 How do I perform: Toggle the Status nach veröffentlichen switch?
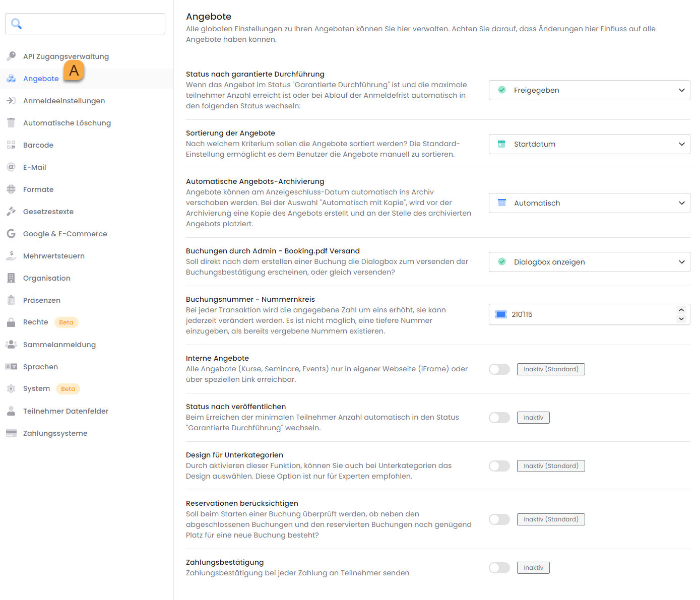point(499,418)
